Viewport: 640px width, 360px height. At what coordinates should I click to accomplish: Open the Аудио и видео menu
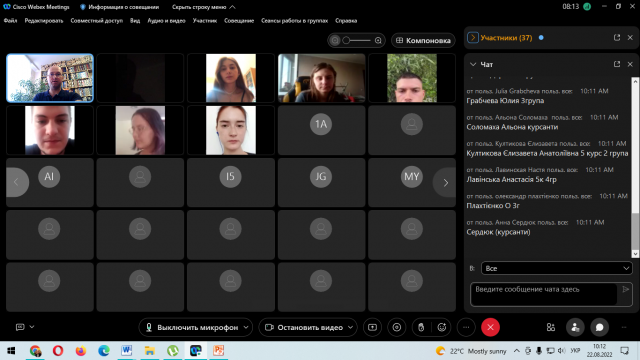coord(166,20)
